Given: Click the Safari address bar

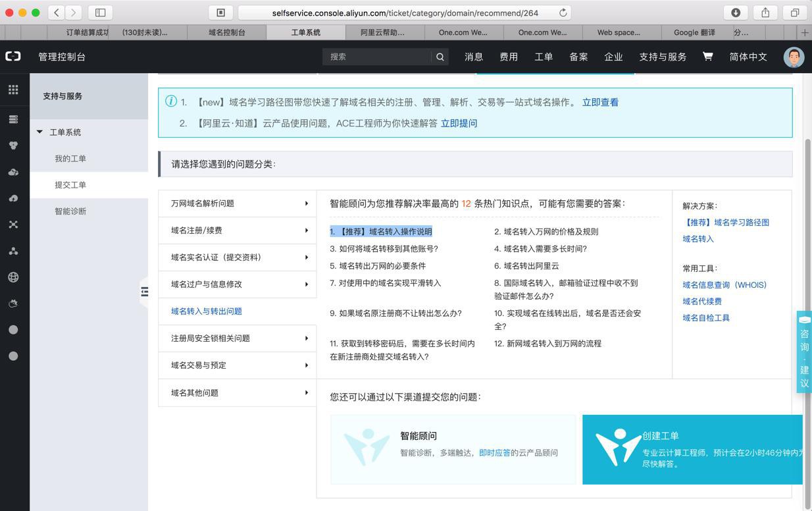Looking at the screenshot, I should [405, 13].
